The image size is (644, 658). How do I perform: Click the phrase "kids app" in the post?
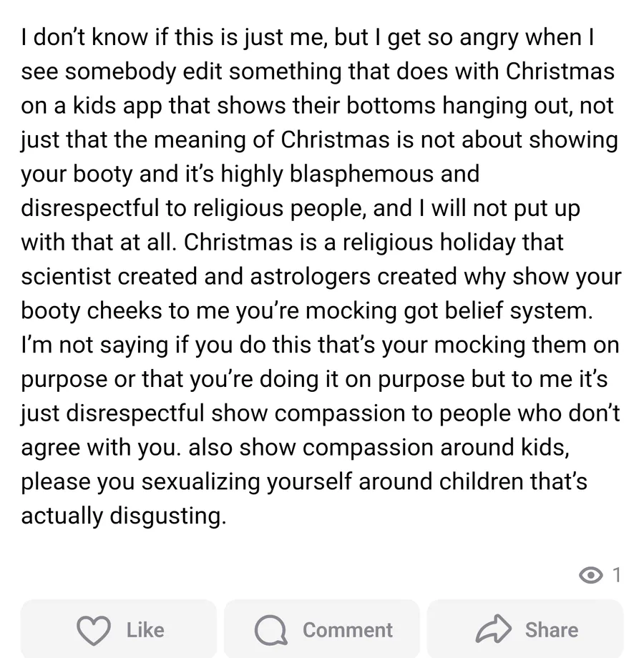point(107,106)
